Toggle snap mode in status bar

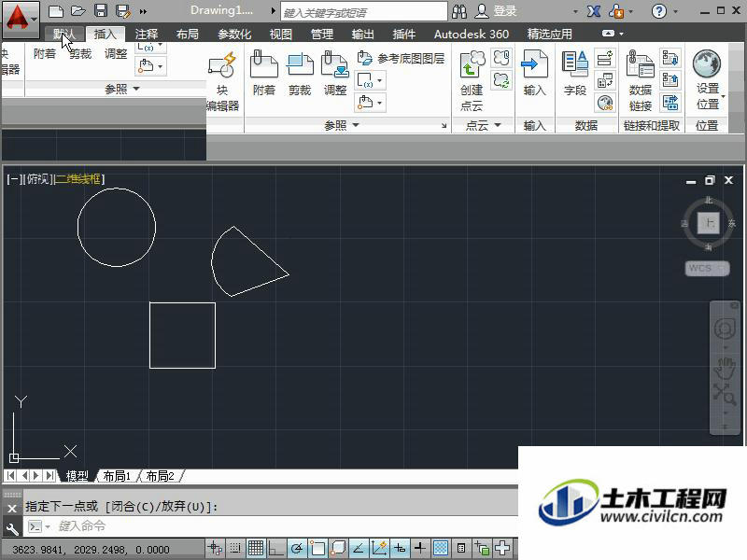click(x=235, y=548)
